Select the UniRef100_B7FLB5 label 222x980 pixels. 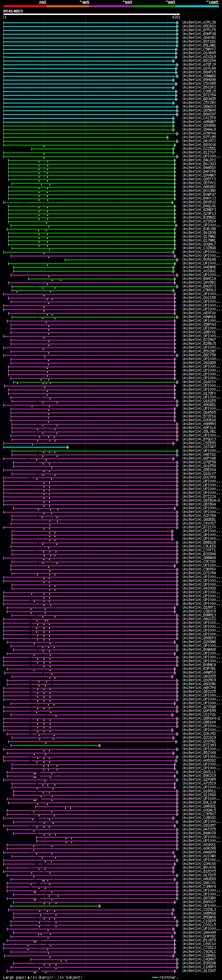point(199,137)
